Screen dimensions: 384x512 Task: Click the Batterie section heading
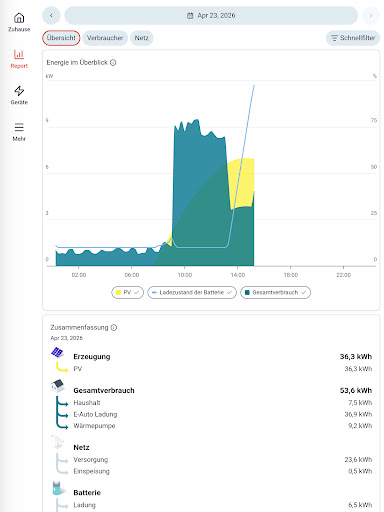point(87,492)
